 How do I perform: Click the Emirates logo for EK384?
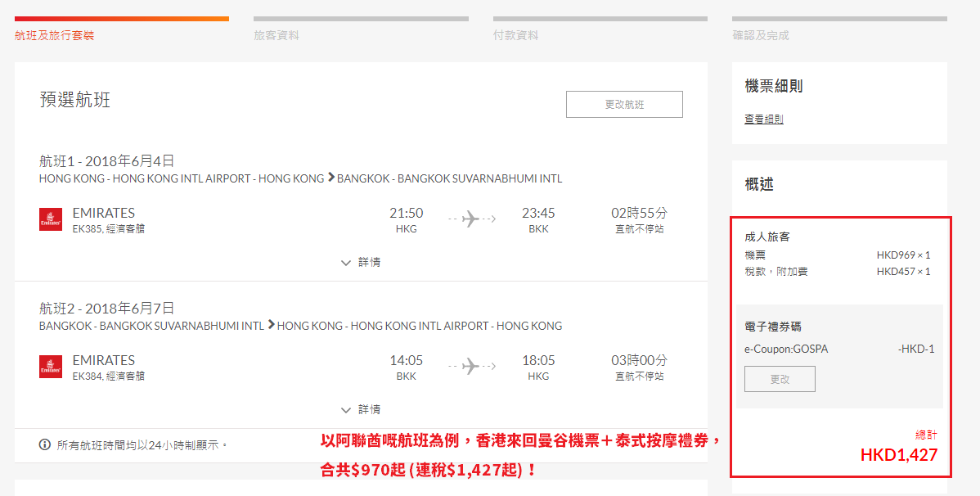point(51,367)
